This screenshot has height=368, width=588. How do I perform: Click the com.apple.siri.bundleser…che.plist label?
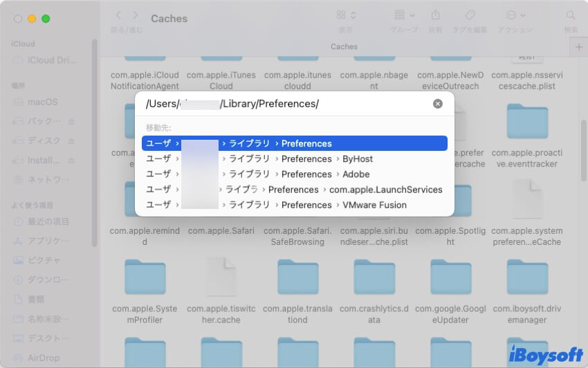pyautogui.click(x=374, y=237)
